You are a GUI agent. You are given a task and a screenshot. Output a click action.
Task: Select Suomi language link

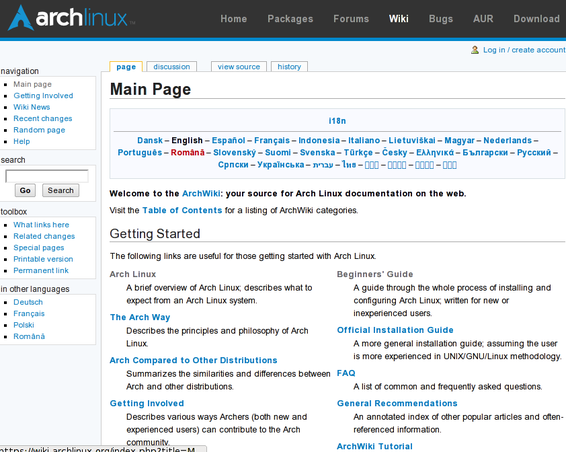point(278,153)
